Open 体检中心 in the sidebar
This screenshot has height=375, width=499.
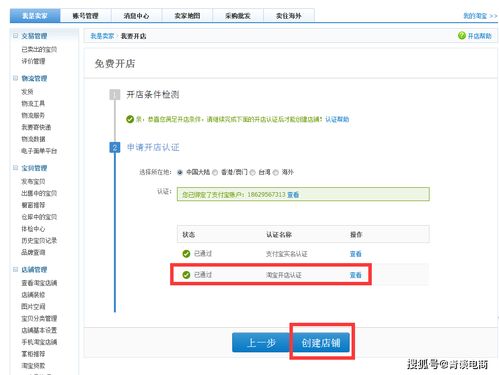click(33, 229)
